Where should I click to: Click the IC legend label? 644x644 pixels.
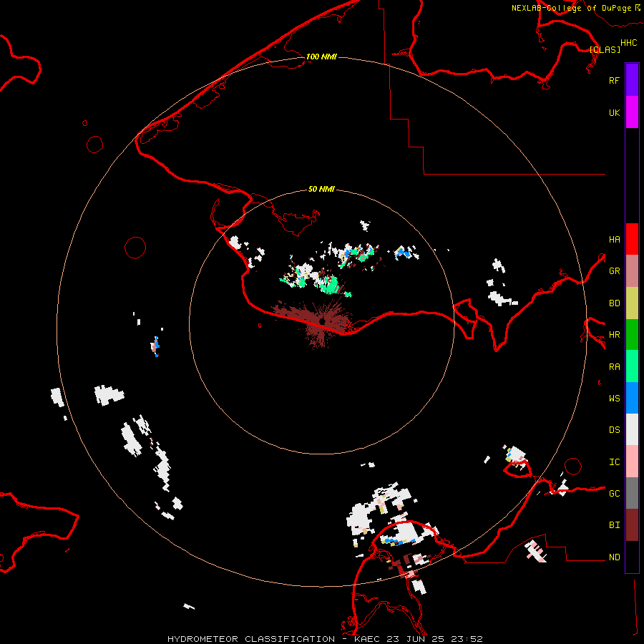(615, 462)
